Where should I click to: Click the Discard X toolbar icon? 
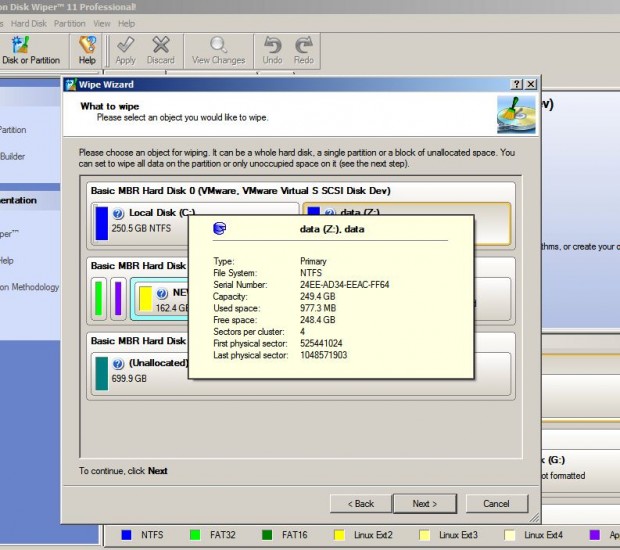(161, 45)
